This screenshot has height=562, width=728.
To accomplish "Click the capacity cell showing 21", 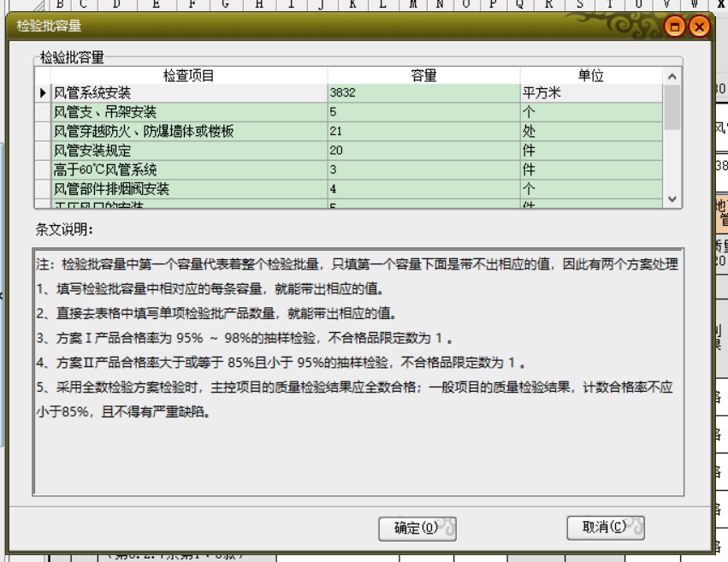I will click(423, 132).
